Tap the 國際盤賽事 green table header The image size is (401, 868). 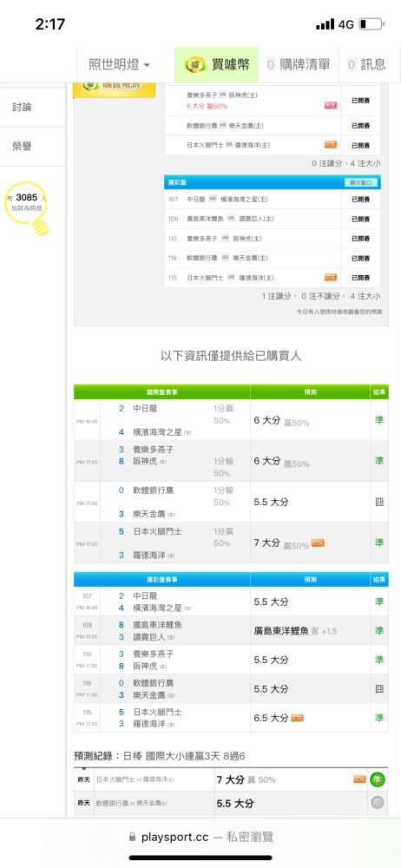click(161, 392)
